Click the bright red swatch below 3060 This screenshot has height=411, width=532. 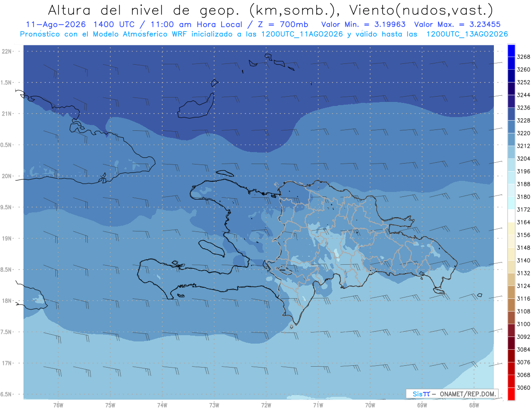pyautogui.click(x=511, y=394)
